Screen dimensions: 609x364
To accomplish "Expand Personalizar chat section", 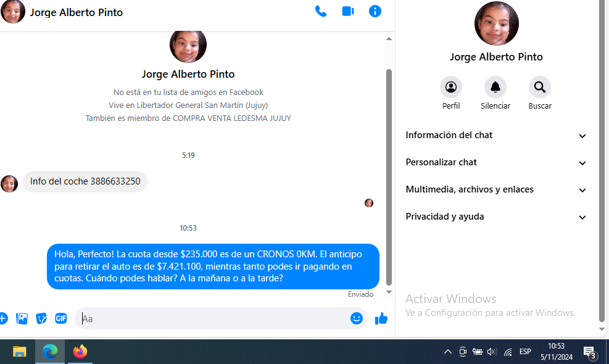I will click(496, 162).
